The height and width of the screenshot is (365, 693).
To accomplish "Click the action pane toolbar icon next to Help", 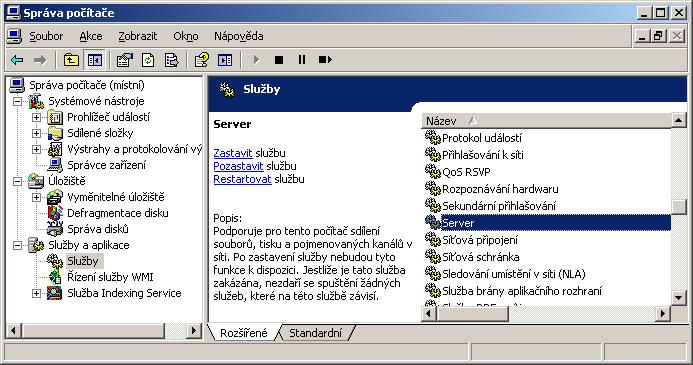I will 225,60.
